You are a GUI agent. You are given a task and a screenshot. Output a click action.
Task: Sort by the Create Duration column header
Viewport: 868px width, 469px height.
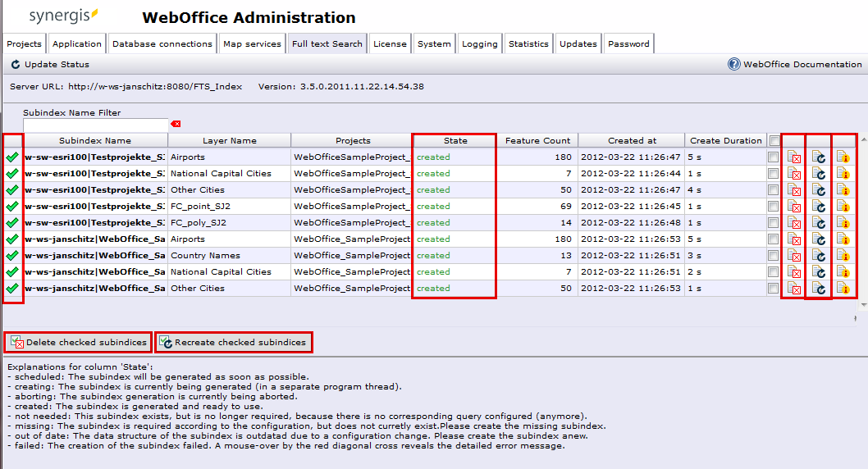click(726, 140)
